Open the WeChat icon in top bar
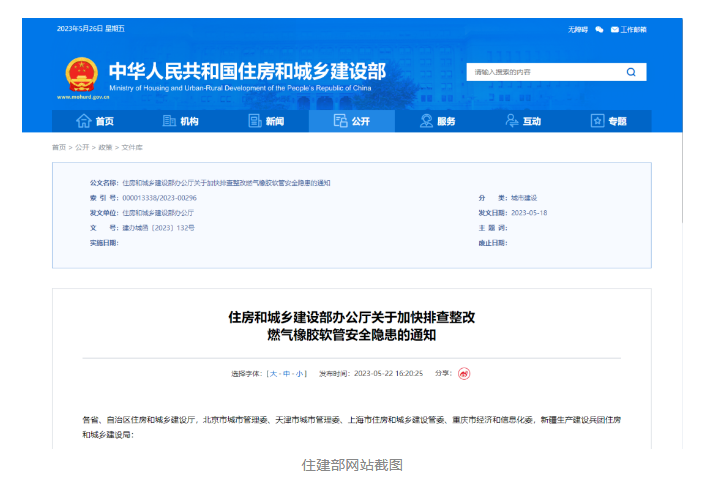This screenshot has height=484, width=706. (x=599, y=30)
